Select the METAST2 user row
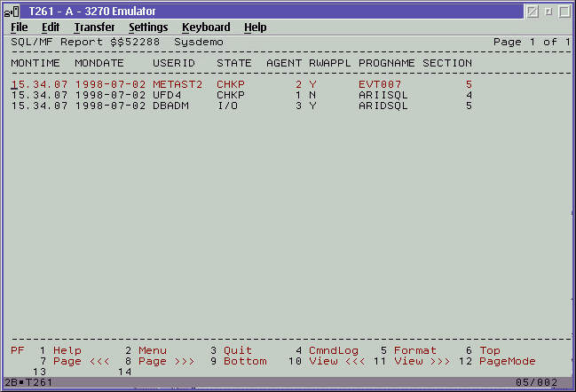The height and width of the screenshot is (392, 576). 178,85
